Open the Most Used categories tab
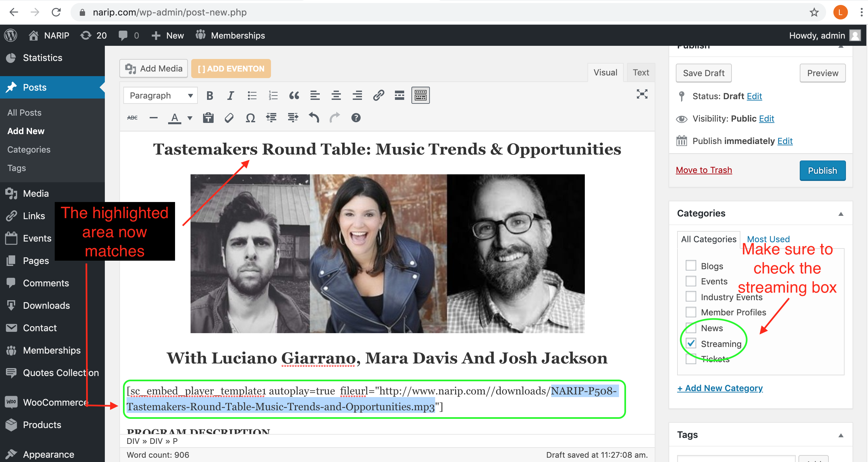The image size is (868, 462). pos(768,239)
